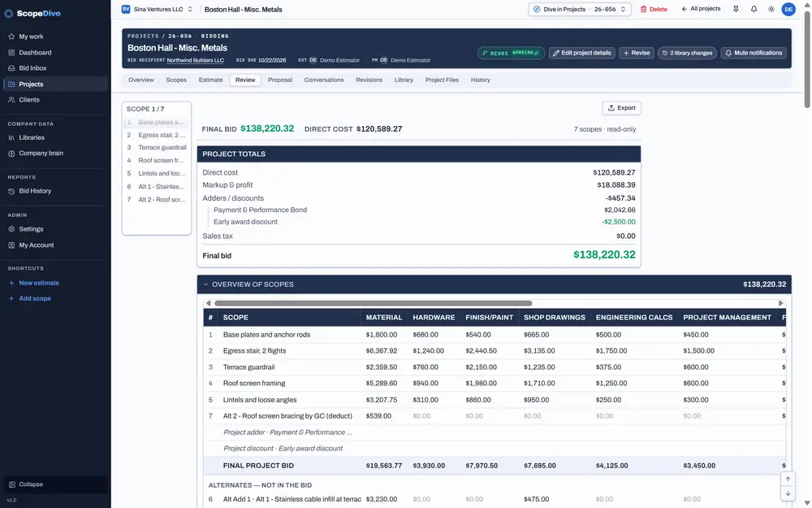Collapse the Overview of Scopes section
812x508 pixels.
[x=205, y=284]
